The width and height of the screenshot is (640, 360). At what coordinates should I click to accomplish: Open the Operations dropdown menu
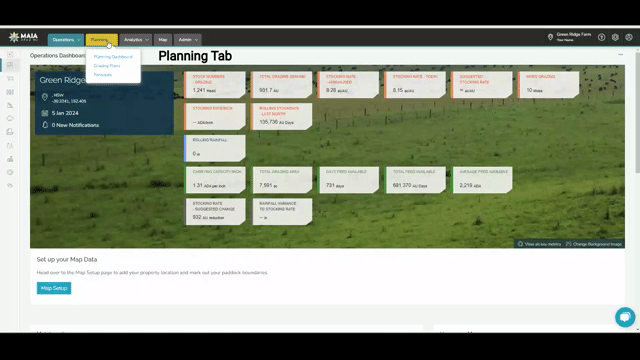(66, 40)
